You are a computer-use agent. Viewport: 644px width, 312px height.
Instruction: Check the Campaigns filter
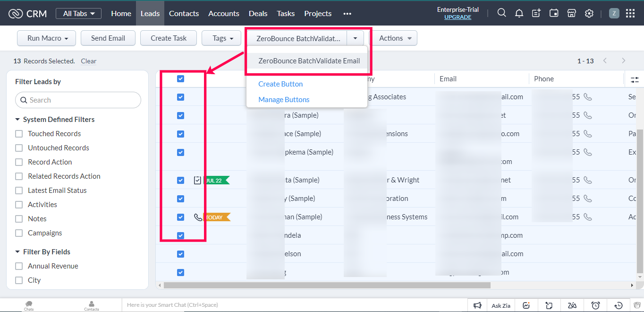pos(19,233)
